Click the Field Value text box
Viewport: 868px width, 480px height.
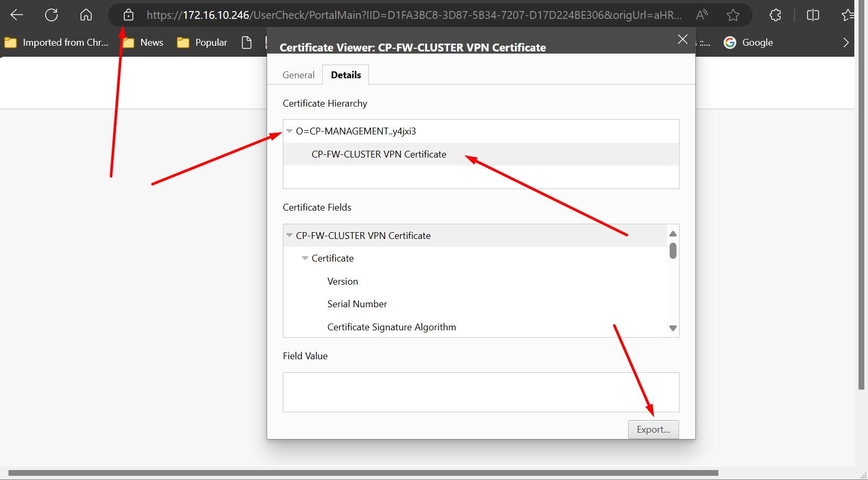click(480, 392)
